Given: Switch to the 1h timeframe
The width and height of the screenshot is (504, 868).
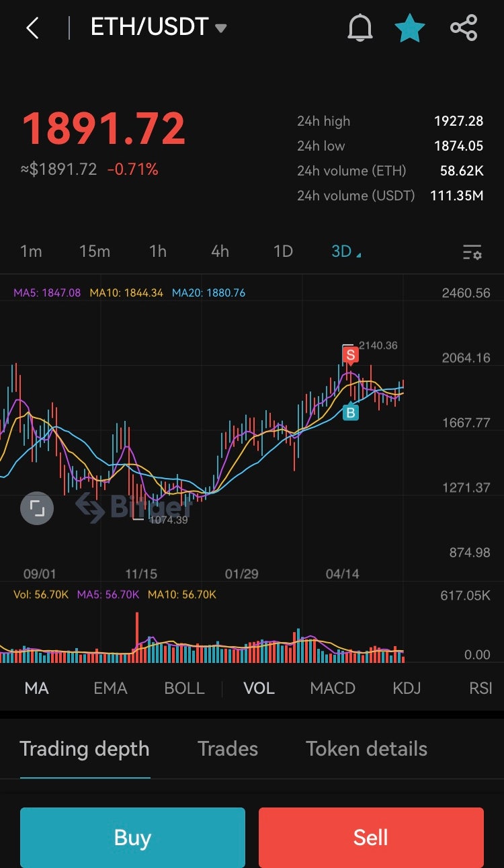Looking at the screenshot, I should point(158,251).
